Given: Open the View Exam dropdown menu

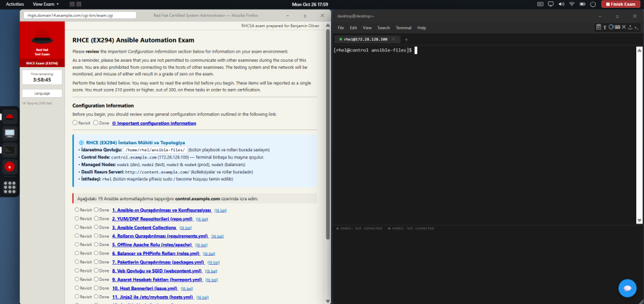Looking at the screenshot, I should pyautogui.click(x=46, y=4).
